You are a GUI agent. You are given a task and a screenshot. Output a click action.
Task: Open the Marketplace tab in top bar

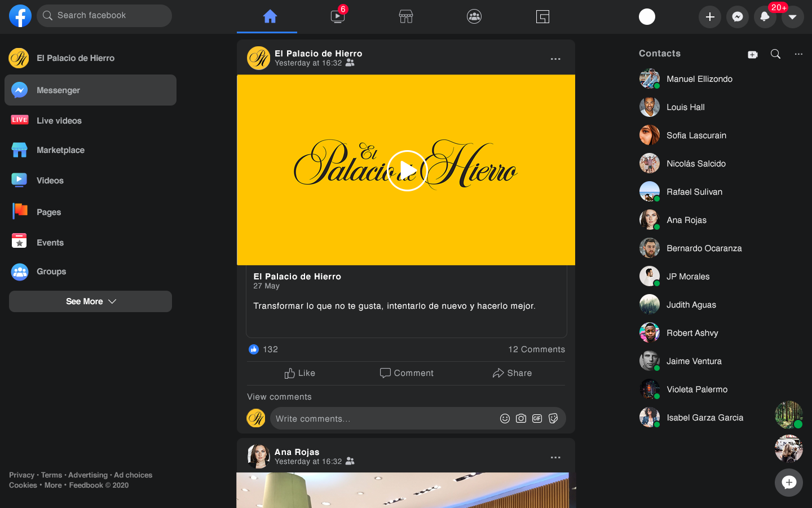tap(406, 16)
